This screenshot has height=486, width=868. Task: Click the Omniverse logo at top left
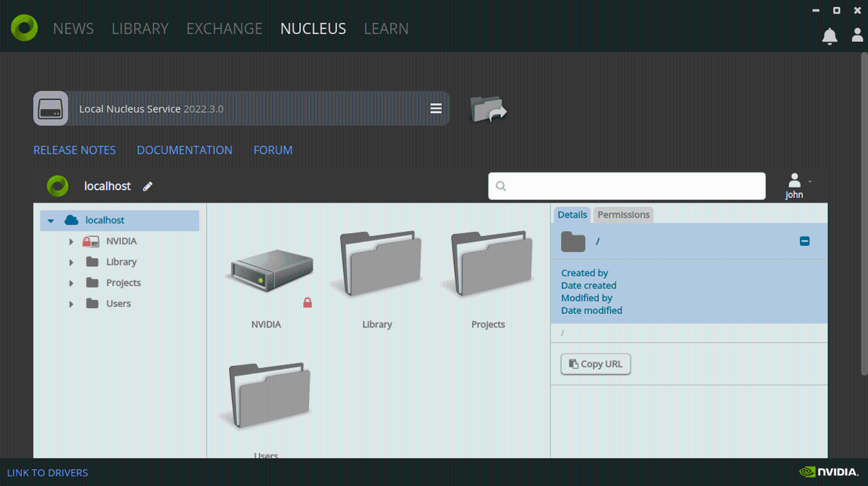tap(24, 28)
